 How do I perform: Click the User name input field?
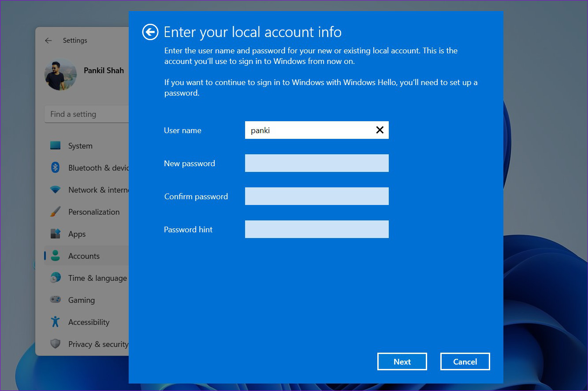point(317,130)
